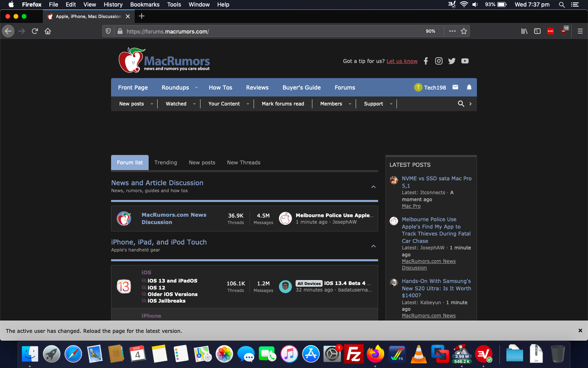Bookmark this page with the star icon
This screenshot has height=368, width=588.
464,31
